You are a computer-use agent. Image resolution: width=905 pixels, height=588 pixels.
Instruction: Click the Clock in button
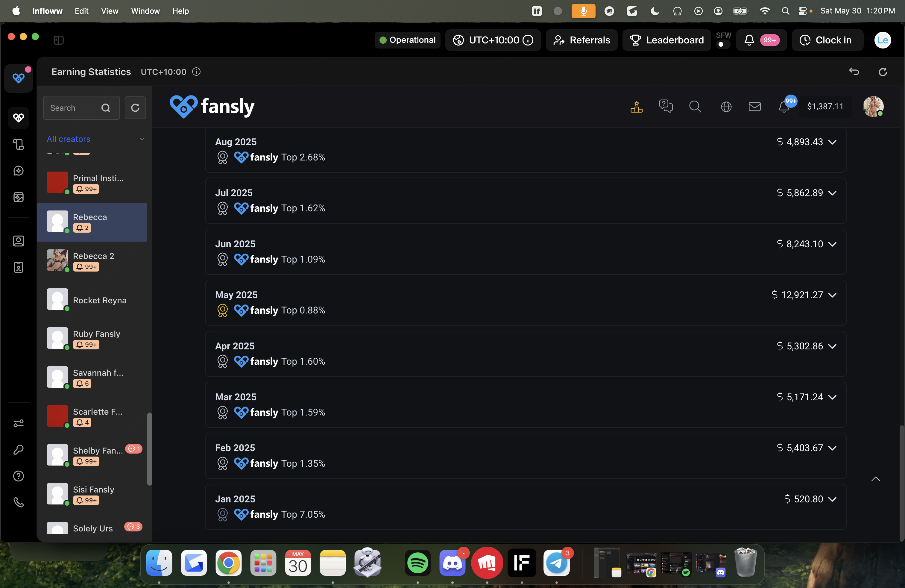(827, 40)
